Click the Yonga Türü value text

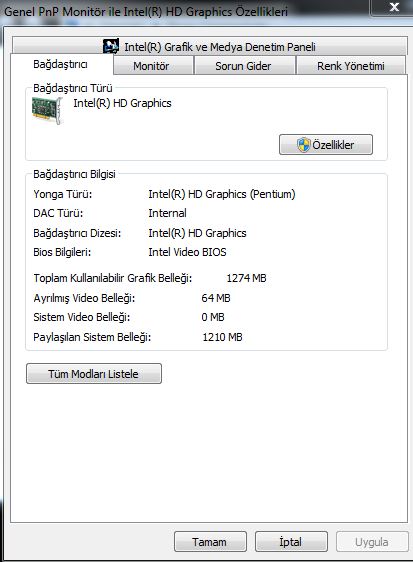click(222, 194)
